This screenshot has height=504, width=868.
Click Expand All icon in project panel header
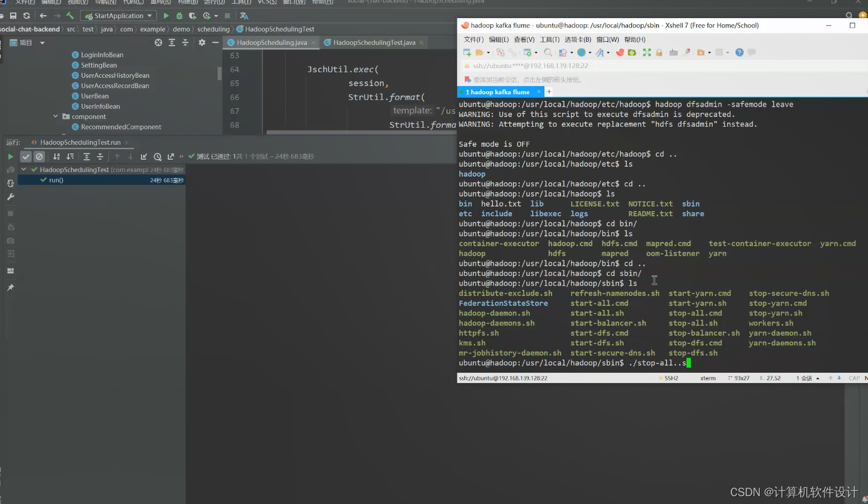tap(172, 43)
